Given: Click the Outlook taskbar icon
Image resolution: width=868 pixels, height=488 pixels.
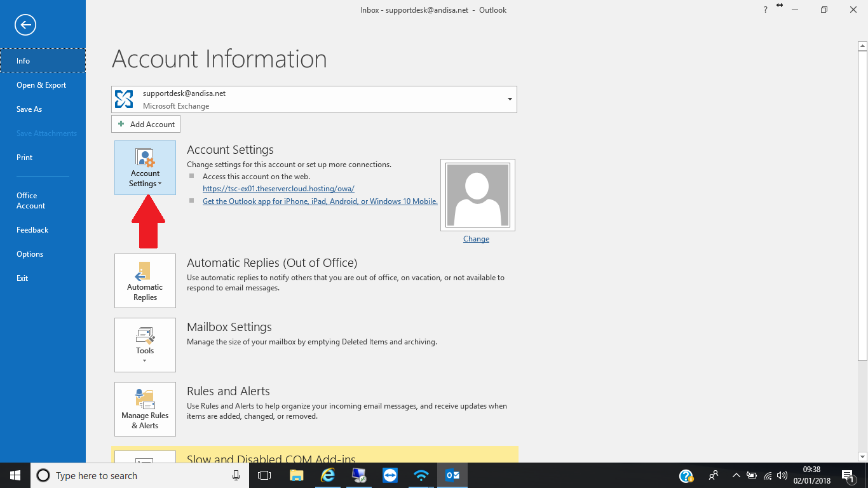Looking at the screenshot, I should point(452,475).
